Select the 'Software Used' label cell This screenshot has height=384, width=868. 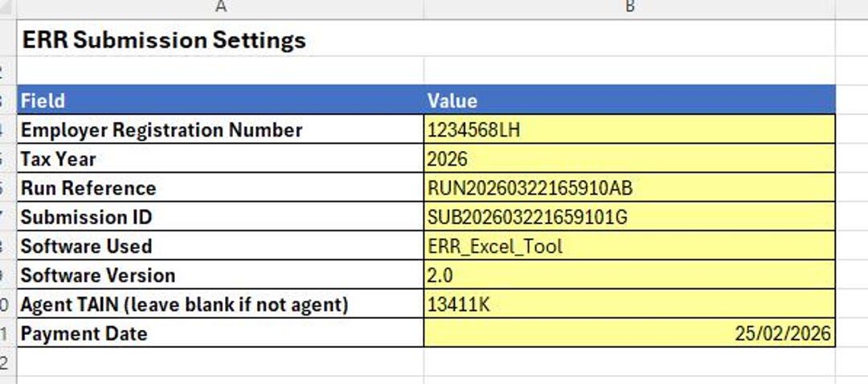pos(220,246)
